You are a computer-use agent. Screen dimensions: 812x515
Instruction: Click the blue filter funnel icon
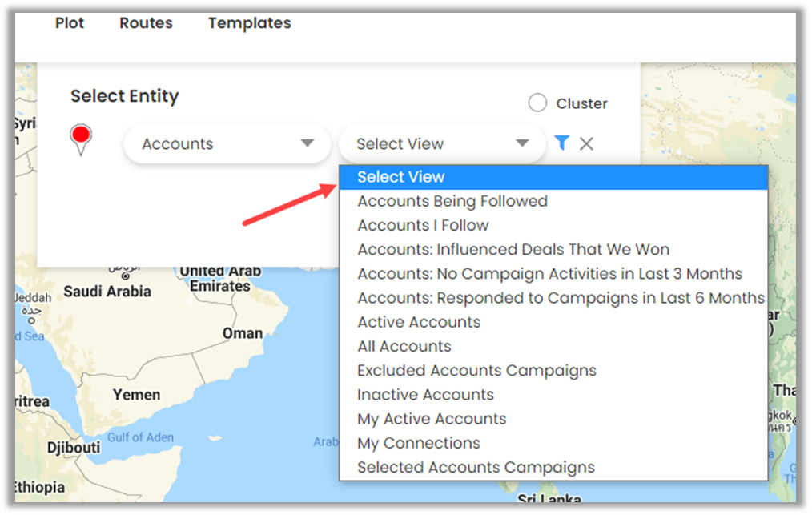tap(561, 143)
